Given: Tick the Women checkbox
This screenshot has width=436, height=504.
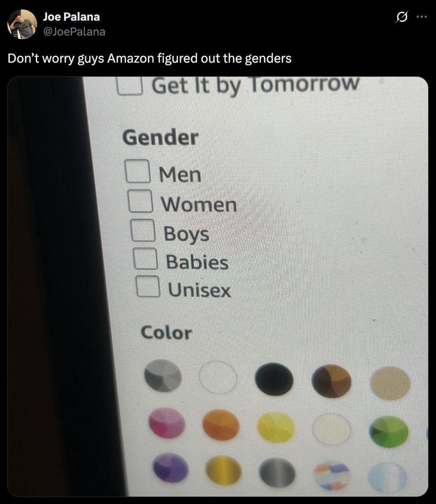Looking at the screenshot, I should pyautogui.click(x=140, y=201).
